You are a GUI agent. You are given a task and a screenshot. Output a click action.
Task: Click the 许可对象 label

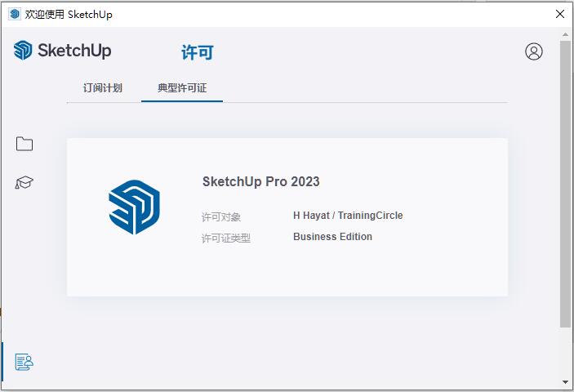pos(221,217)
